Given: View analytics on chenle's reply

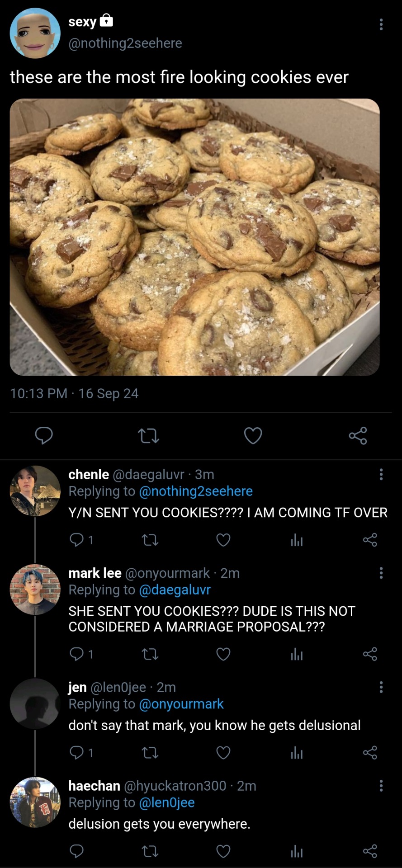Looking at the screenshot, I should 297,540.
